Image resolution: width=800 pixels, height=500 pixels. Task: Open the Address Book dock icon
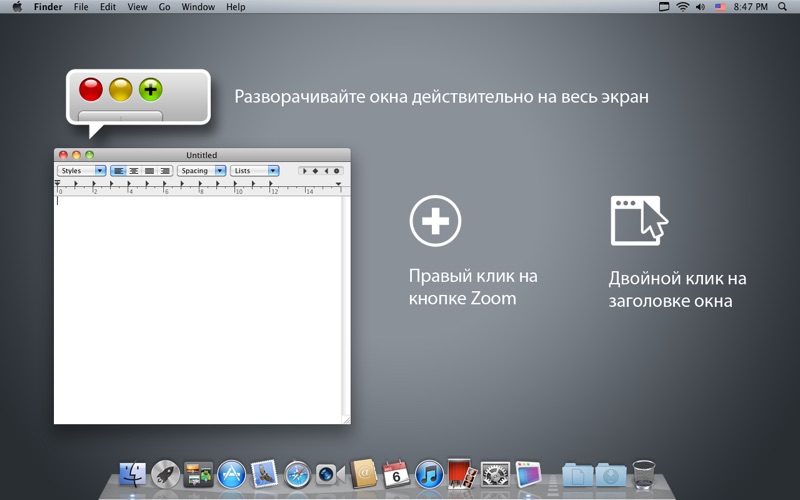click(x=363, y=474)
